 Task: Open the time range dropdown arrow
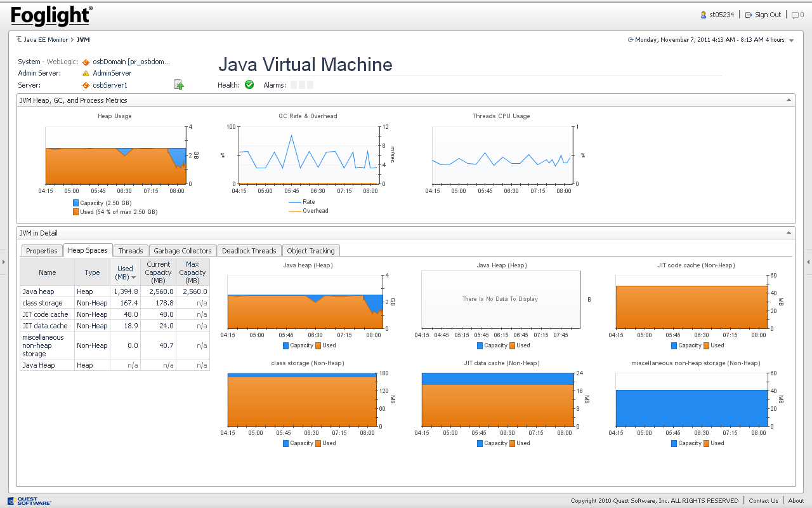coord(791,41)
